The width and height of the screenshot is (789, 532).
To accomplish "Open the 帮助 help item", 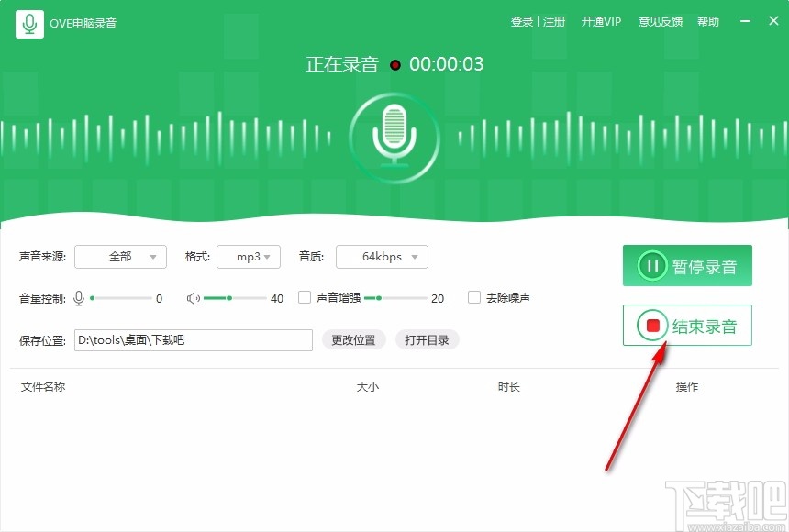I will (x=708, y=21).
